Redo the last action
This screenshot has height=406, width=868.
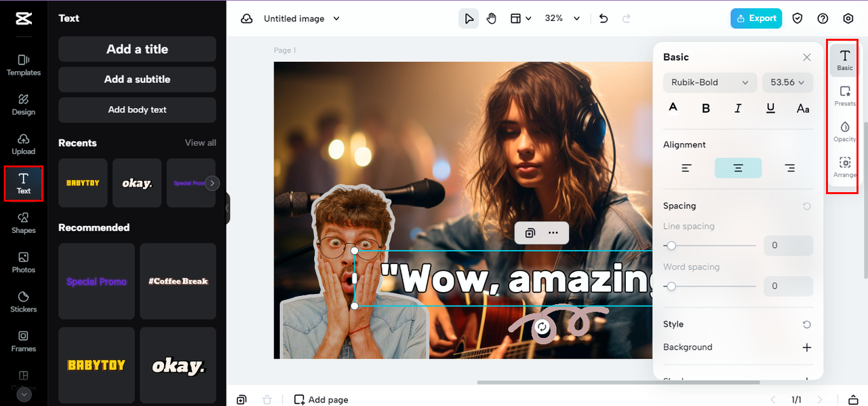click(x=626, y=18)
